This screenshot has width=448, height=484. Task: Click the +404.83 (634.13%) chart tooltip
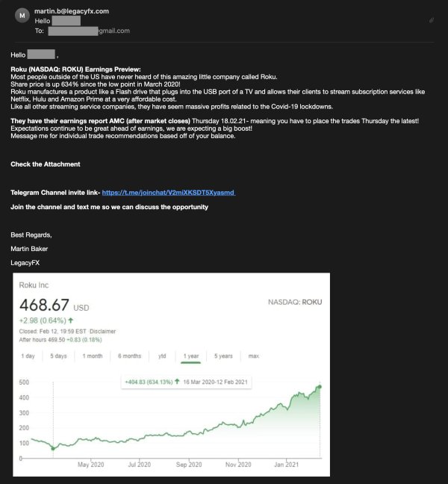coord(188,382)
